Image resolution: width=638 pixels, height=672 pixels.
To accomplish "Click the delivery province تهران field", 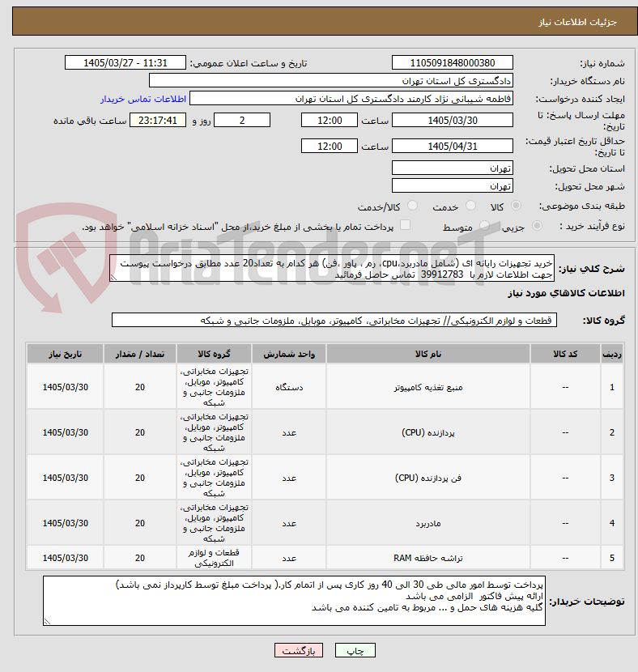I will (x=453, y=168).
